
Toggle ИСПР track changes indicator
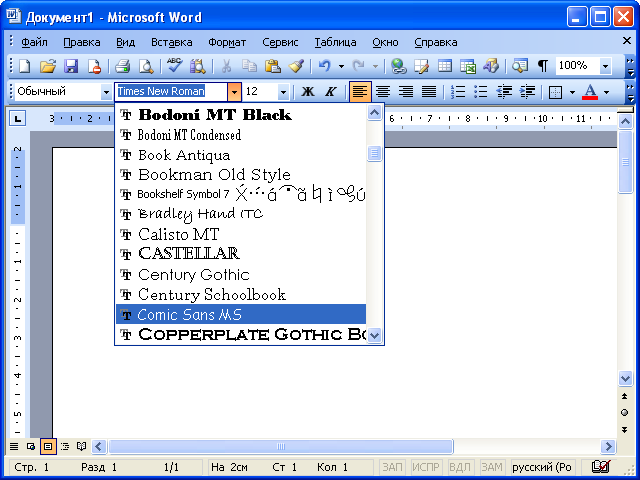click(425, 467)
